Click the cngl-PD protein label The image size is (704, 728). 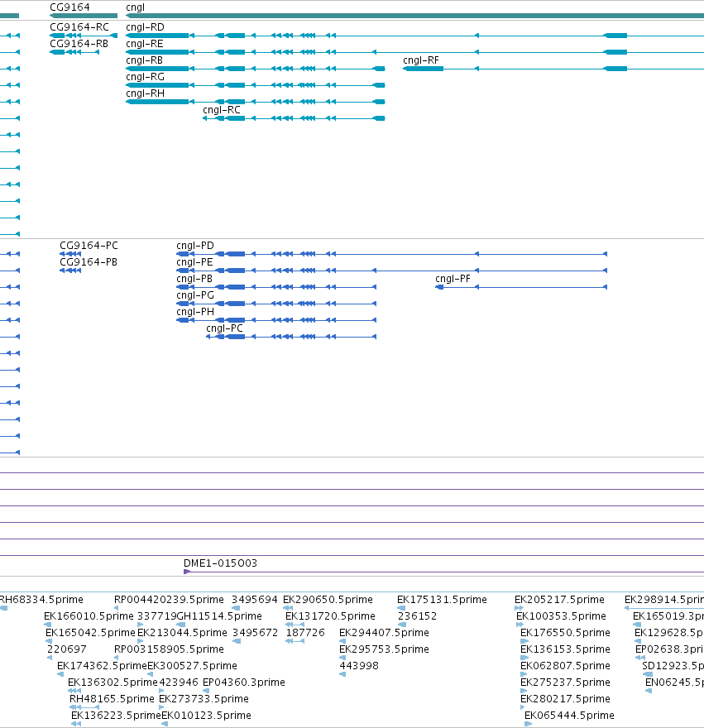(x=195, y=246)
